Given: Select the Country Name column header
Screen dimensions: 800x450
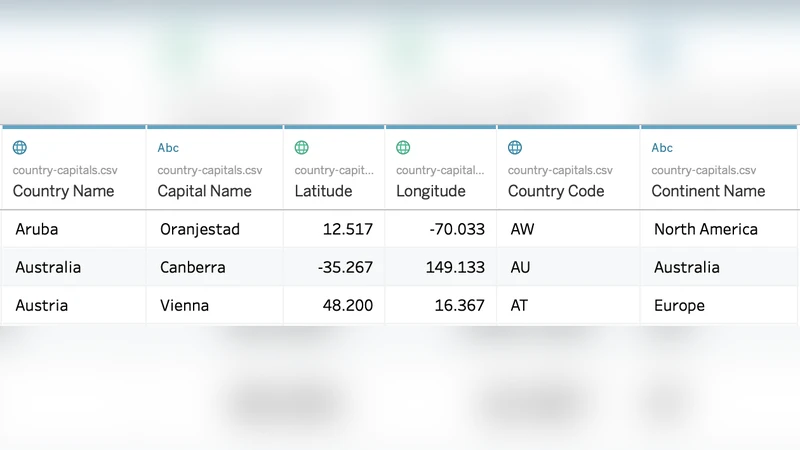Looking at the screenshot, I should [x=63, y=191].
